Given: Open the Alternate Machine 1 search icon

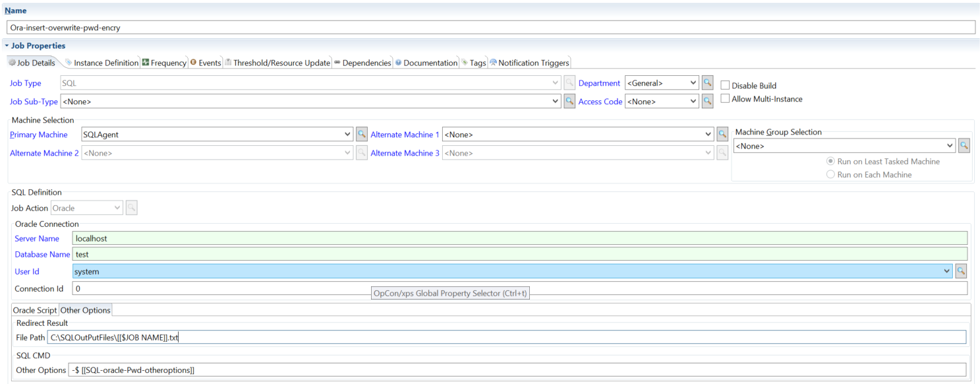Looking at the screenshot, I should click(722, 135).
